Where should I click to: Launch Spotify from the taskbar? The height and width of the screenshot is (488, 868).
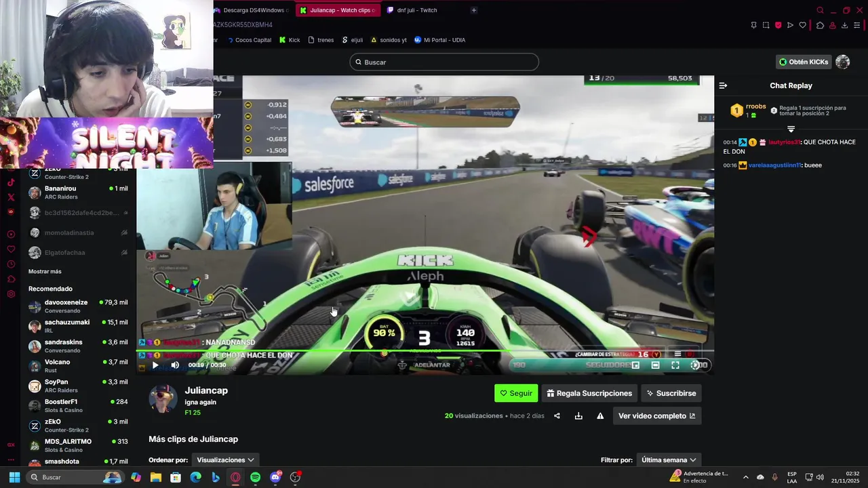pos(255,477)
